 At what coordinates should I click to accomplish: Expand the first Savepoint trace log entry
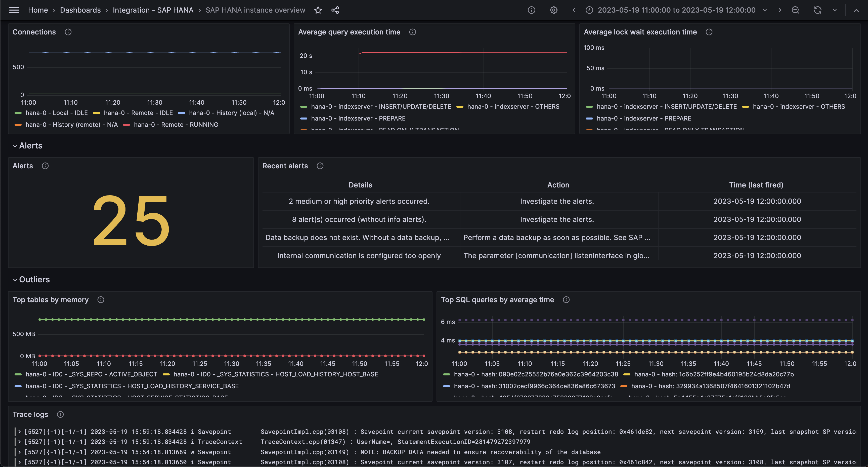point(20,432)
